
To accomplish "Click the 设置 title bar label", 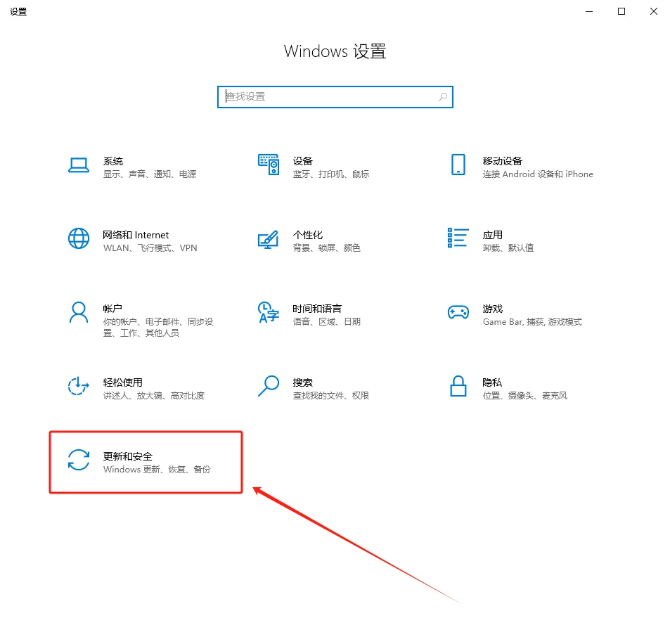I will (x=18, y=11).
